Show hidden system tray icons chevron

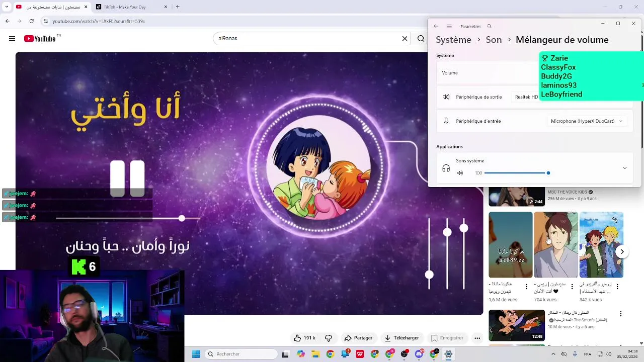coord(553,354)
